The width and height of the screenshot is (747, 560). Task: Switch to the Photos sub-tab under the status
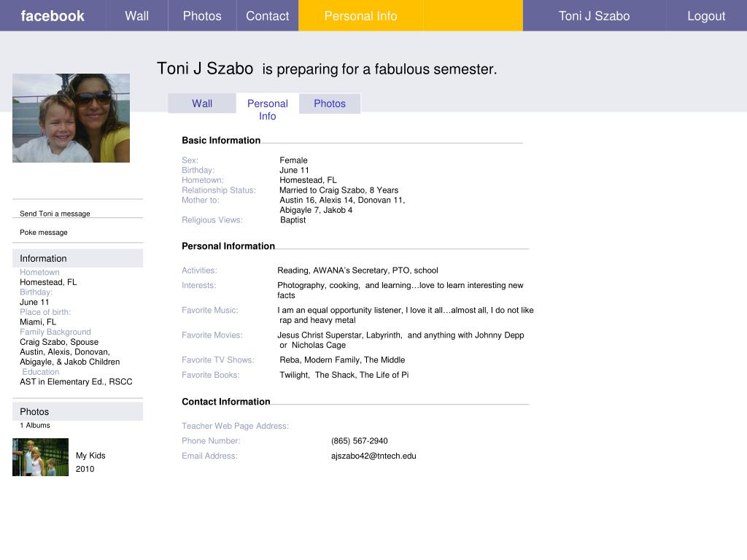tap(330, 104)
